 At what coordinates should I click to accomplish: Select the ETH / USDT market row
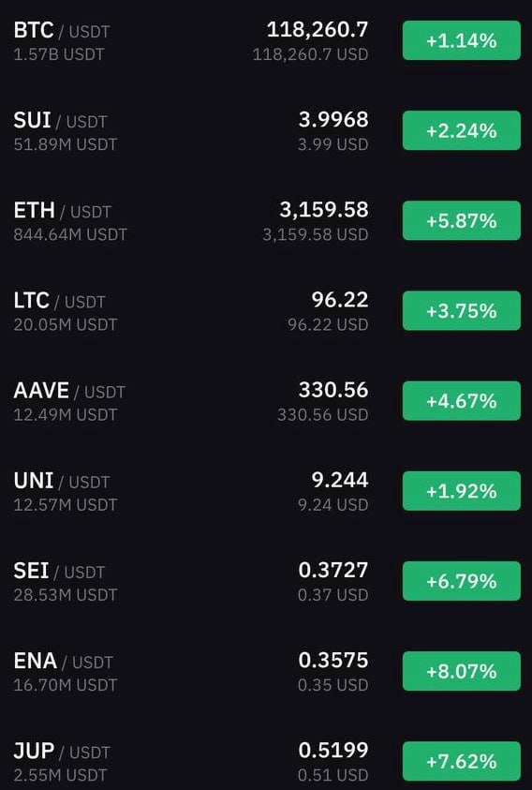click(266, 220)
